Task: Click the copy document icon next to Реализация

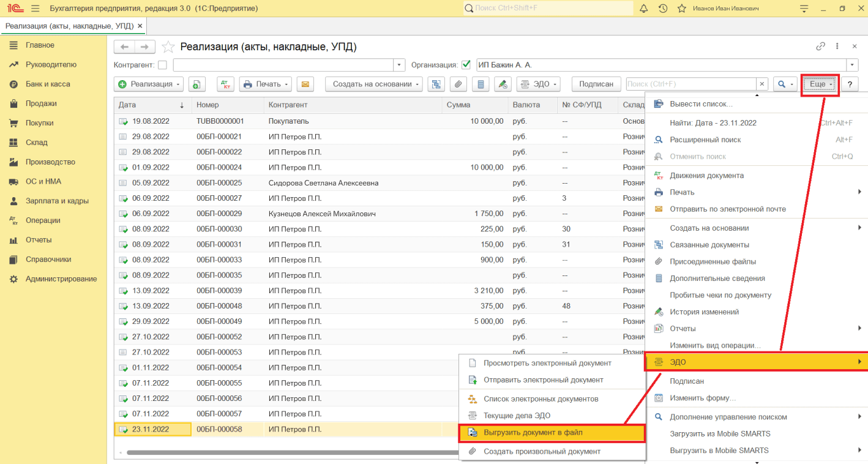Action: click(x=196, y=84)
